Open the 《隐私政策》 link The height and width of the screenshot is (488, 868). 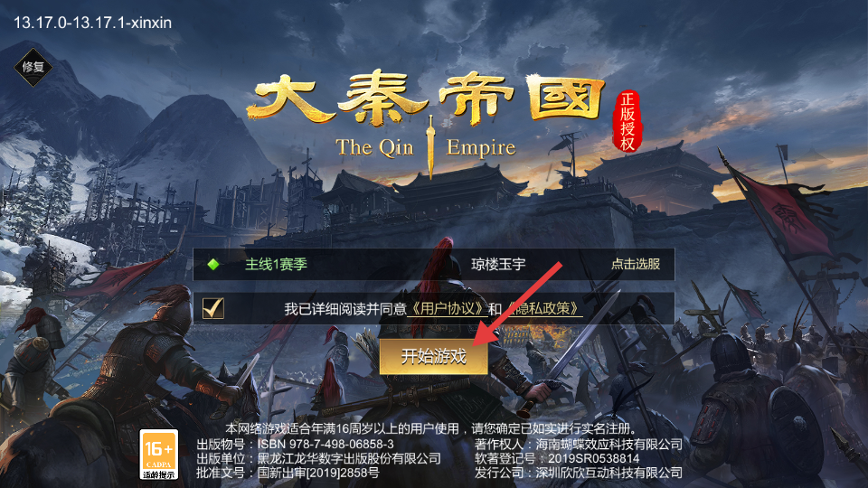coord(542,308)
